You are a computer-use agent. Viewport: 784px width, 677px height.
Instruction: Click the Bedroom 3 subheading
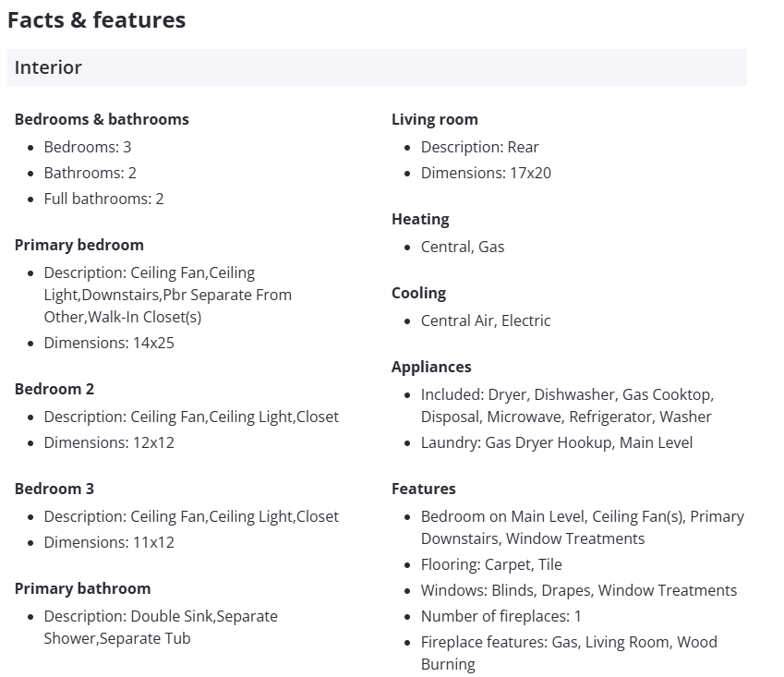[x=54, y=489]
